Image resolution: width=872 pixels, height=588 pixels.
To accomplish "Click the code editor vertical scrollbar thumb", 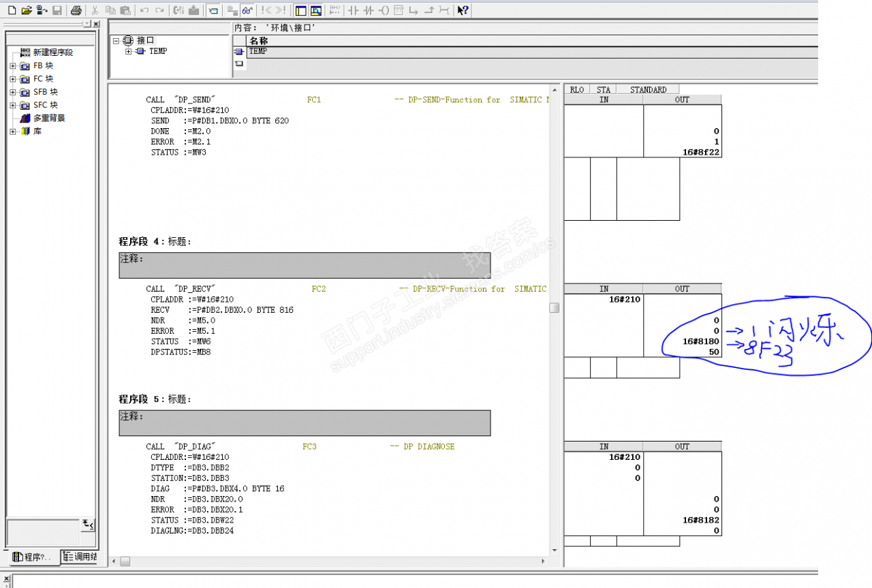I will (555, 308).
